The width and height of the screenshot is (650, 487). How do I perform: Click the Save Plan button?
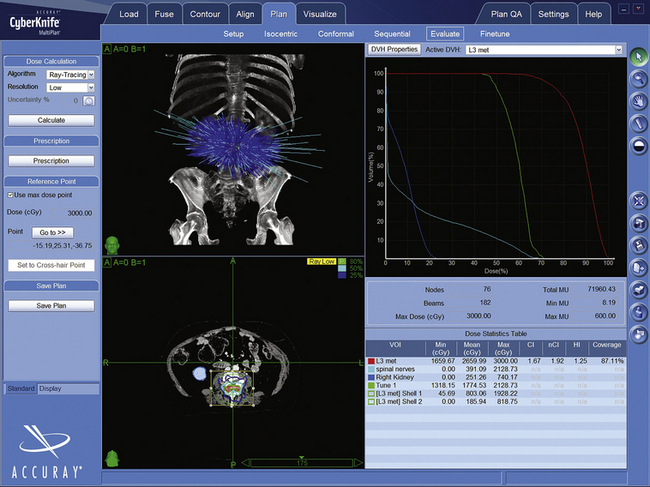click(x=50, y=305)
